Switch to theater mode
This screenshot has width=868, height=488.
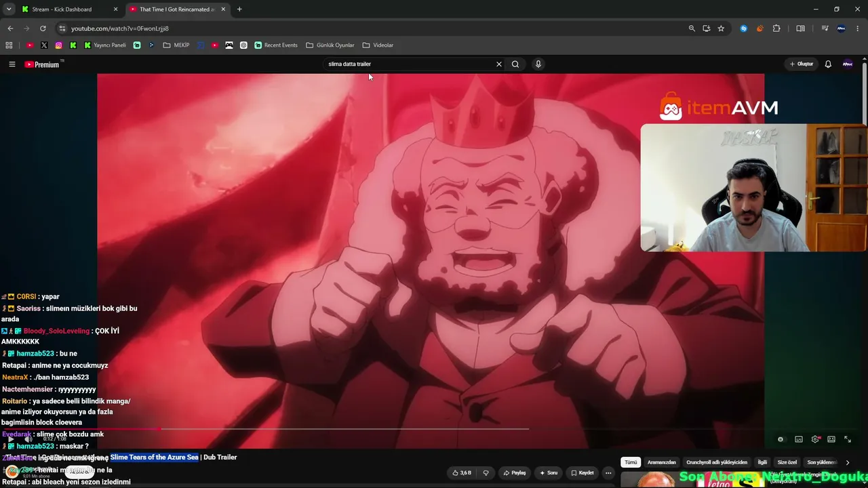831,439
